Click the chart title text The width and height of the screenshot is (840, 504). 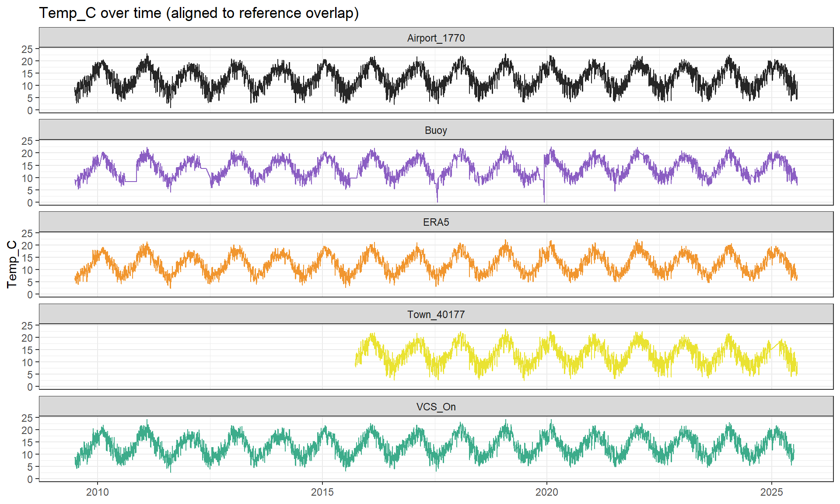click(199, 13)
